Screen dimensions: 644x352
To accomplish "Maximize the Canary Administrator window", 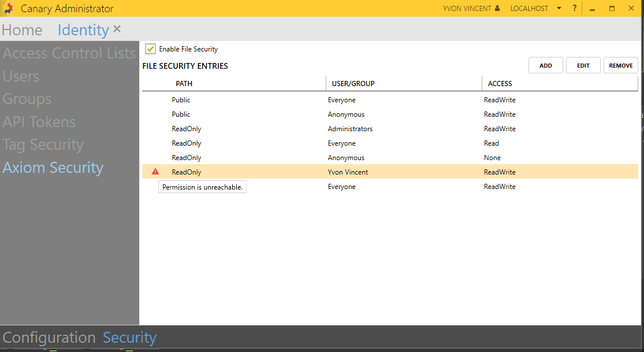I will pos(612,9).
